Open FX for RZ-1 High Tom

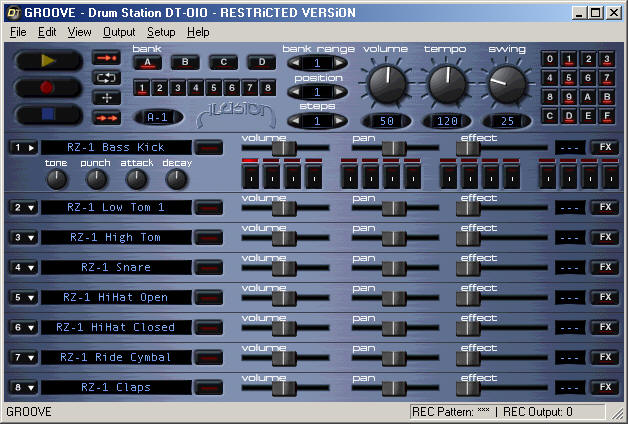pyautogui.click(x=605, y=237)
